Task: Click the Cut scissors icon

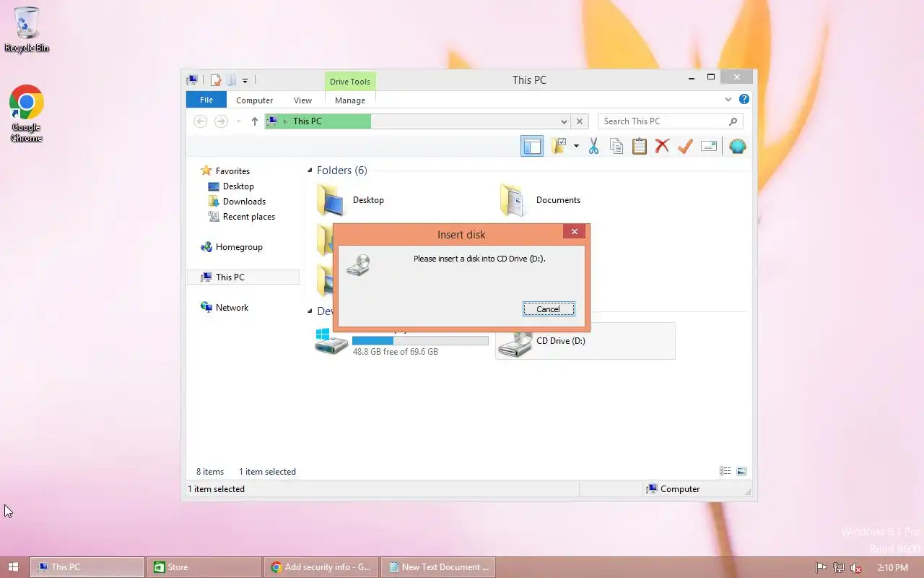Action: [x=593, y=147]
